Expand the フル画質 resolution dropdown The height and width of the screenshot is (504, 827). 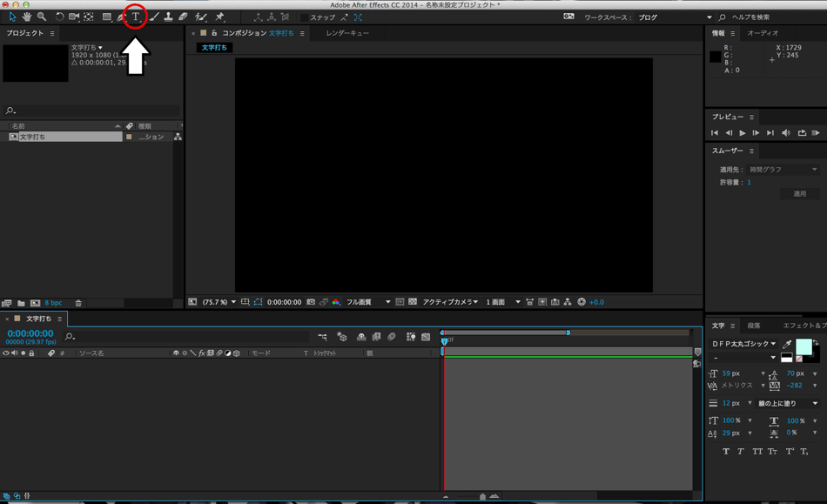(367, 302)
